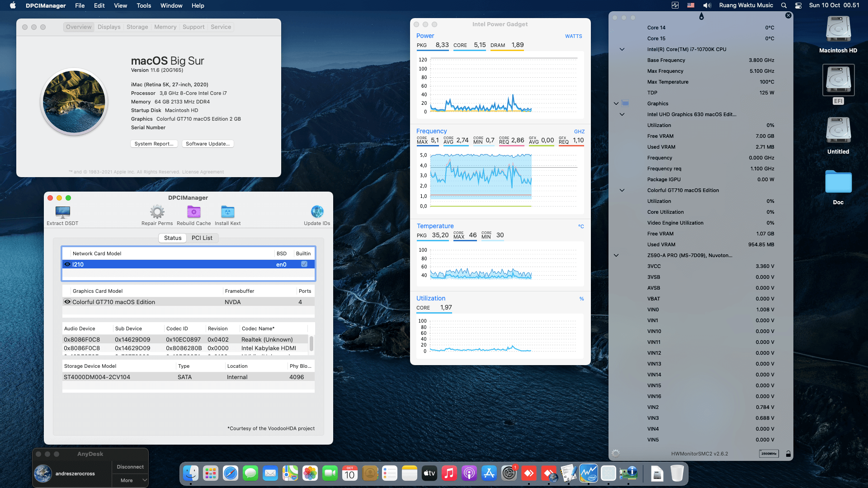Open Photos from the dock
Viewport: 868px width, 488px height.
point(310,474)
